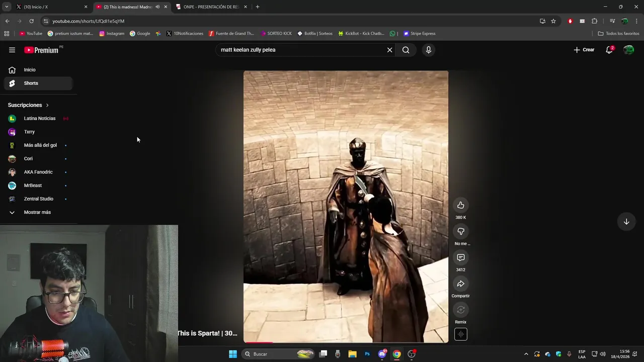The image size is (644, 362).
Task: Open the Todos los favoritos folder
Action: (x=618, y=34)
